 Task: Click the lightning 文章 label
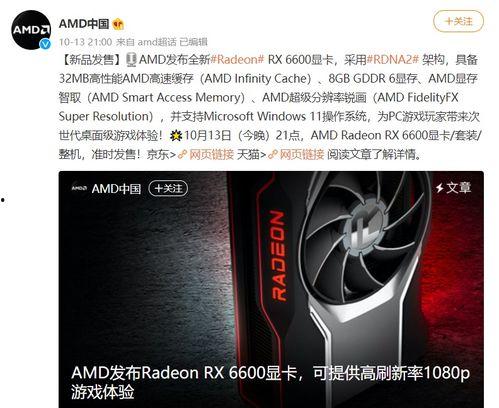(453, 188)
